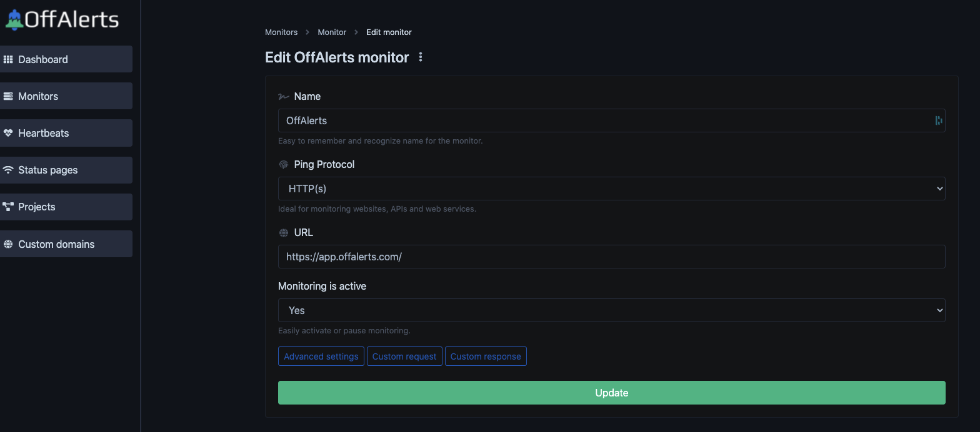Select Projects in the sidebar
This screenshot has height=432, width=980.
66,207
